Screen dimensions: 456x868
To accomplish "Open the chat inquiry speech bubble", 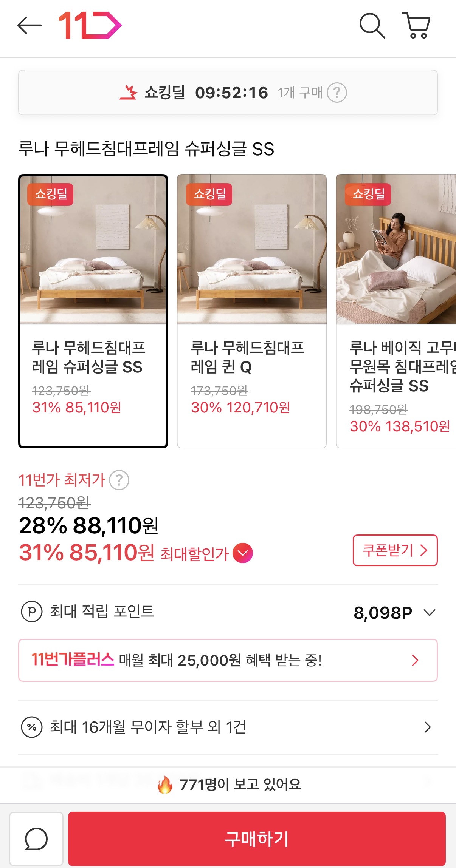I will click(x=36, y=839).
